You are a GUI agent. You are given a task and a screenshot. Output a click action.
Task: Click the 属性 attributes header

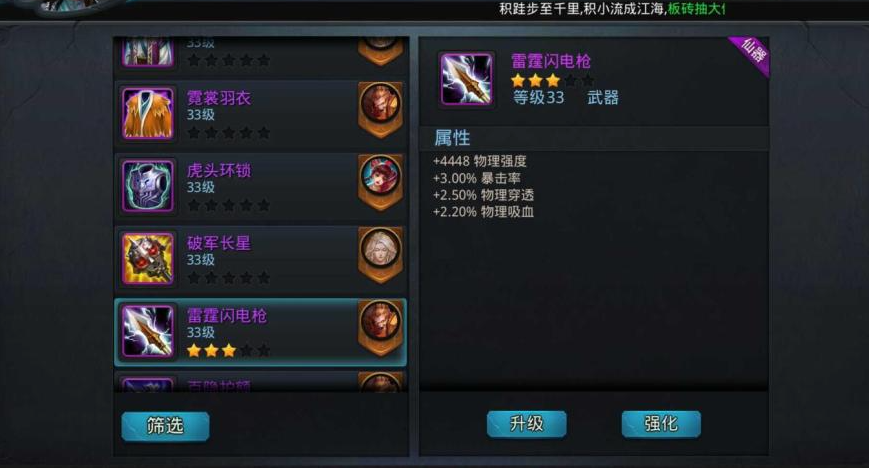tap(452, 138)
